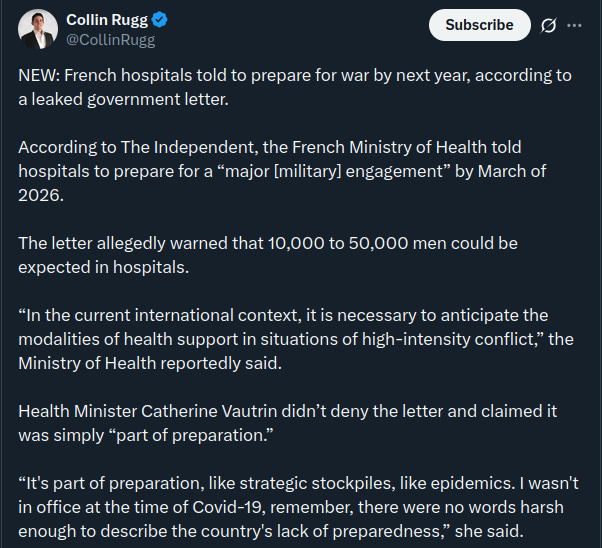The image size is (602, 548).
Task: Click the @CollinRugg handle
Action: coord(110,40)
